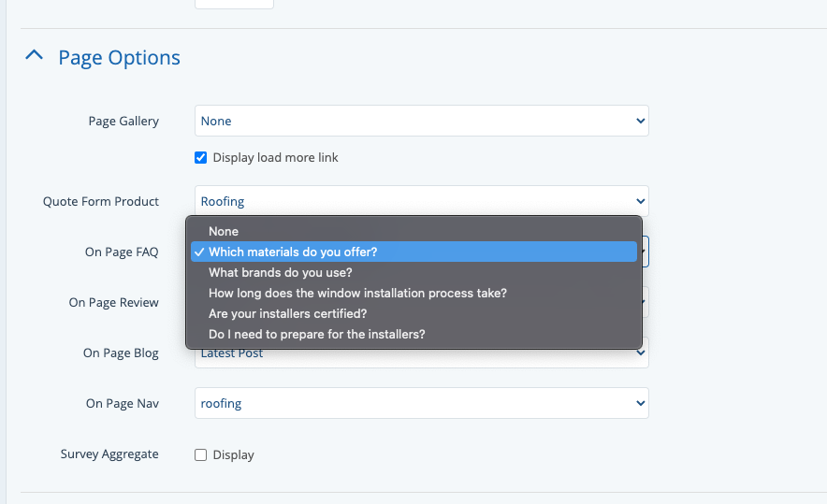This screenshot has height=504, width=827.
Task: Click the Page Options heading text
Action: (119, 57)
